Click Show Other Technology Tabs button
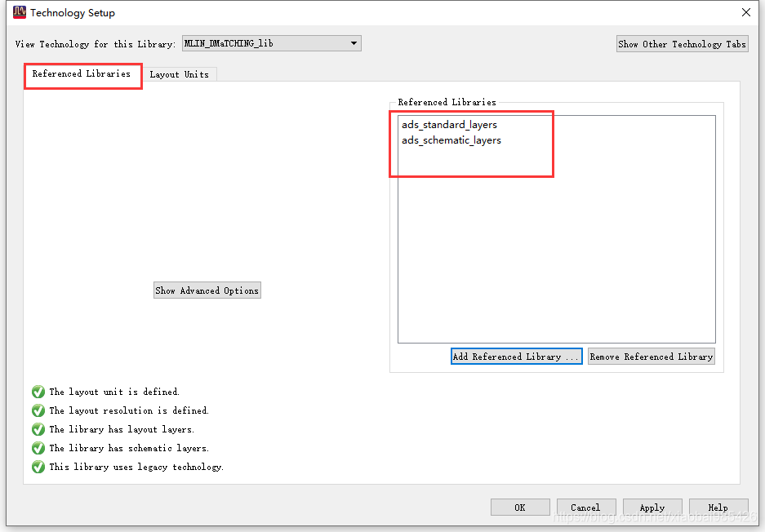The image size is (765, 532). point(682,44)
